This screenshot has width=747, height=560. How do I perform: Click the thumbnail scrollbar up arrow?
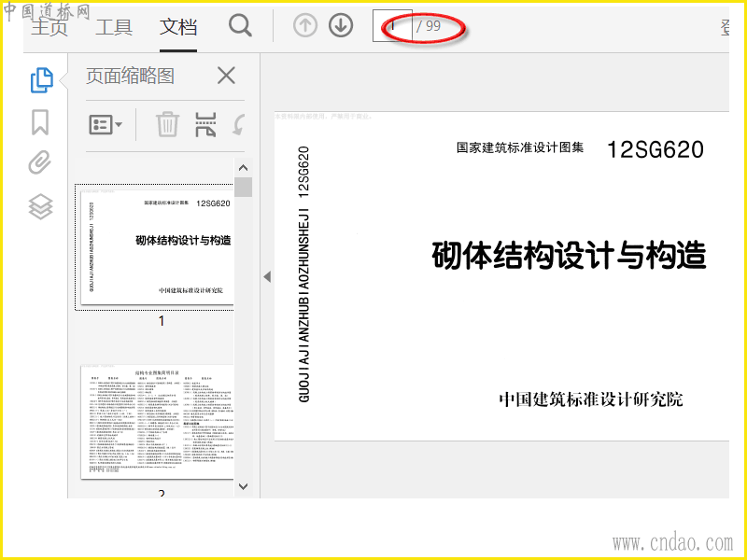point(243,168)
